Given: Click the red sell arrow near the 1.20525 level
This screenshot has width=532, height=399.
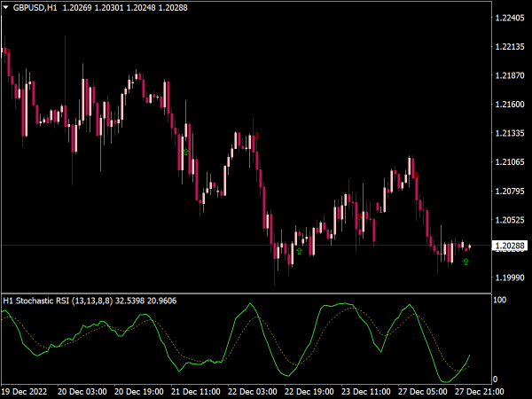Looking at the screenshot, I should point(359,217).
